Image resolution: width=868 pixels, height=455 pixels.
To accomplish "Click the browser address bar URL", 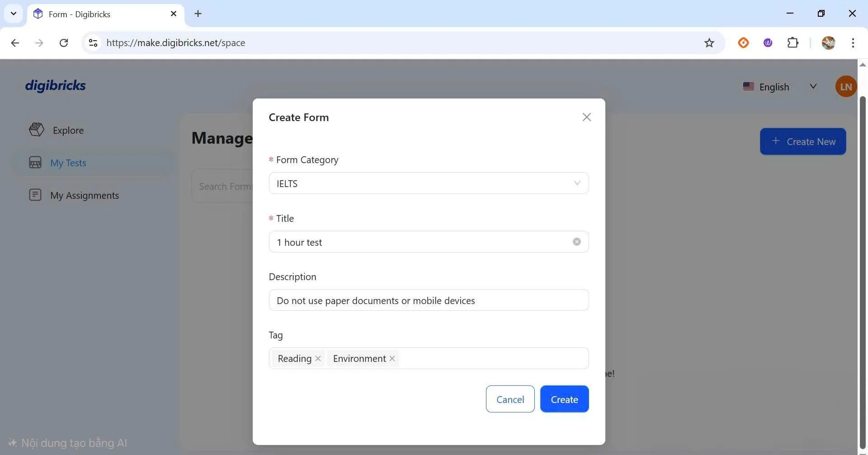I will coord(176,43).
